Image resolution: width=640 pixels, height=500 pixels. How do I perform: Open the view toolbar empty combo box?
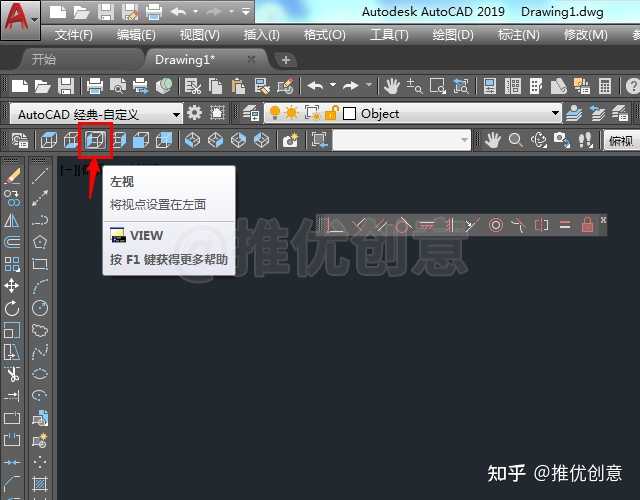[402, 140]
